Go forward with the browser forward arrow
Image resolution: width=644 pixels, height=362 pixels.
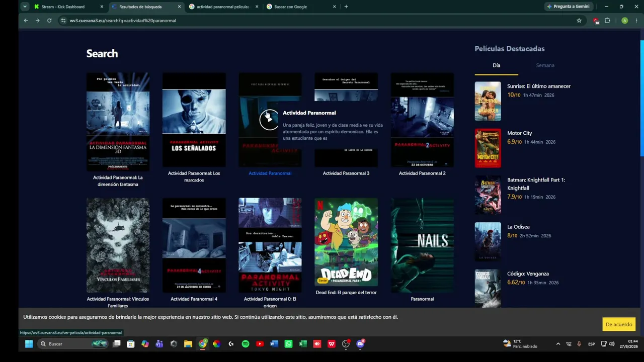coord(37,21)
